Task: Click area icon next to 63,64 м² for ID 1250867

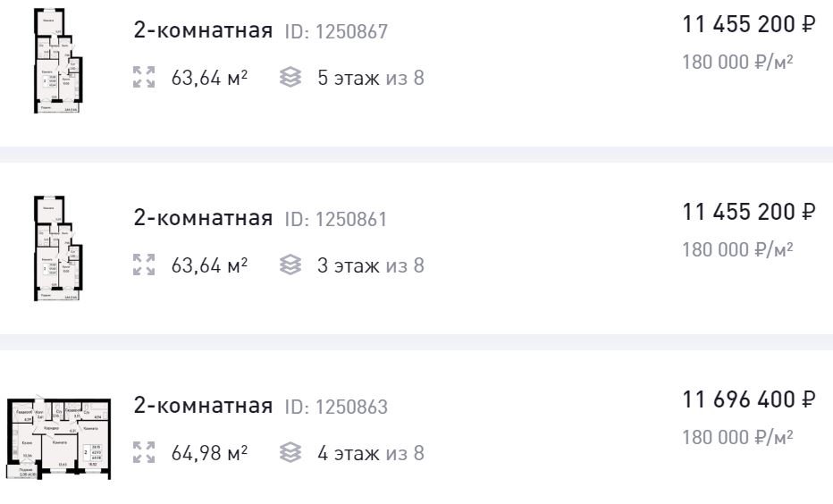Action: point(144,77)
